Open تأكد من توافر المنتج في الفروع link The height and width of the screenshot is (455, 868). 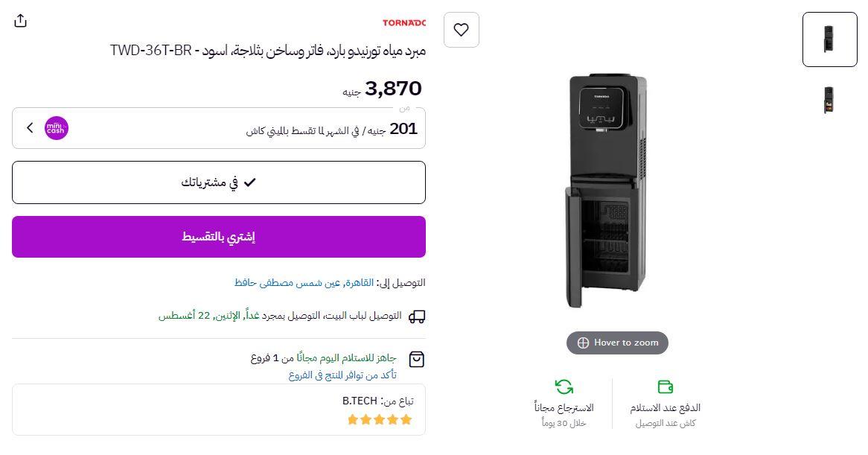click(342, 375)
